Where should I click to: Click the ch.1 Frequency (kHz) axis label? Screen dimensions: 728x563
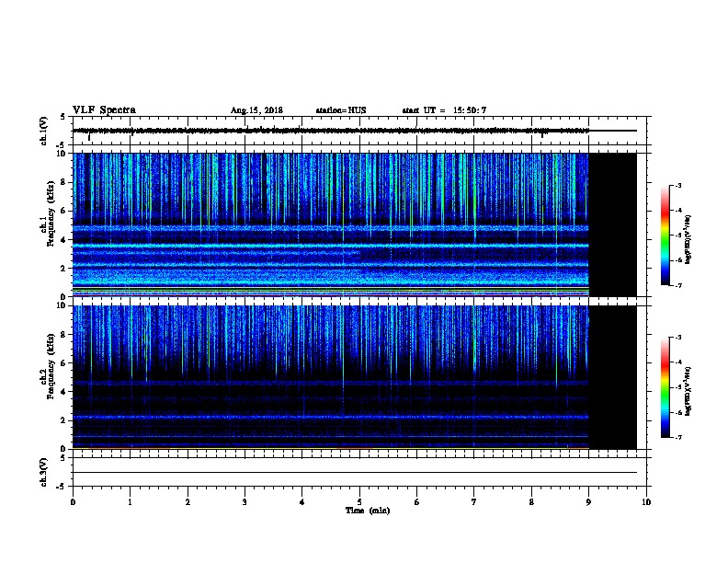point(47,213)
